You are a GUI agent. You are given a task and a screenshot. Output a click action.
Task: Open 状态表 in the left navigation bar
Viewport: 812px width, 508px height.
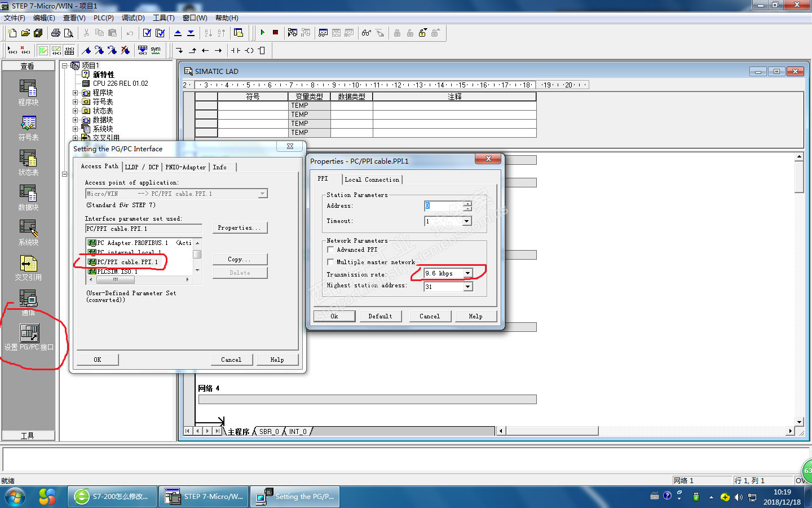(x=28, y=163)
